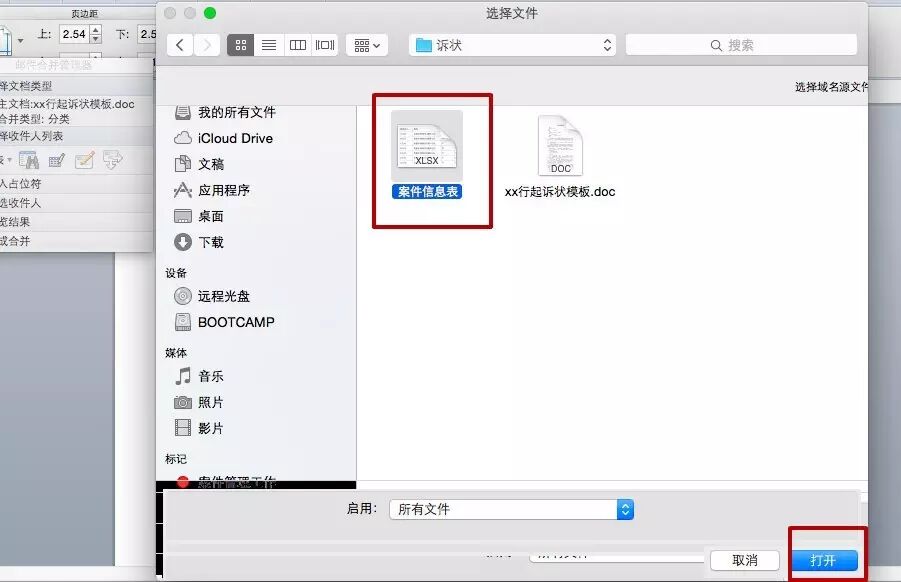This screenshot has height=582, width=901.
Task: Select the 案件管理工作 red tag
Action: 230,477
